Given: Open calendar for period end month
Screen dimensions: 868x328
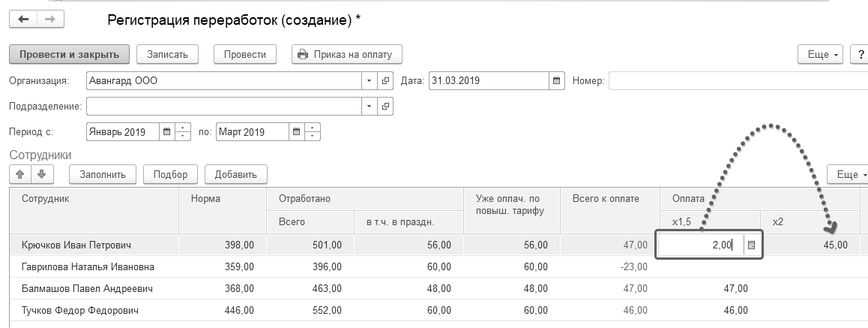Looking at the screenshot, I should click(297, 132).
